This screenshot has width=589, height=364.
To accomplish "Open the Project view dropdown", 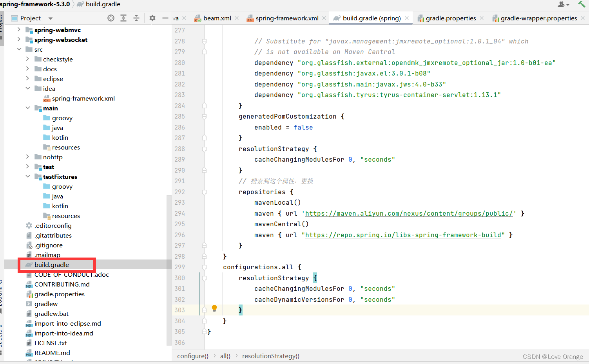I will click(51, 18).
